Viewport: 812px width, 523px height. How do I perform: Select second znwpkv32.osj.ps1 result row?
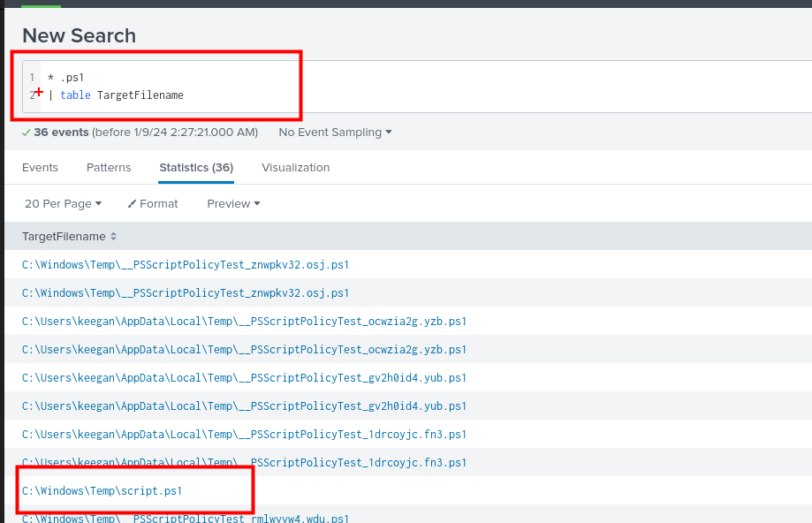coord(186,293)
